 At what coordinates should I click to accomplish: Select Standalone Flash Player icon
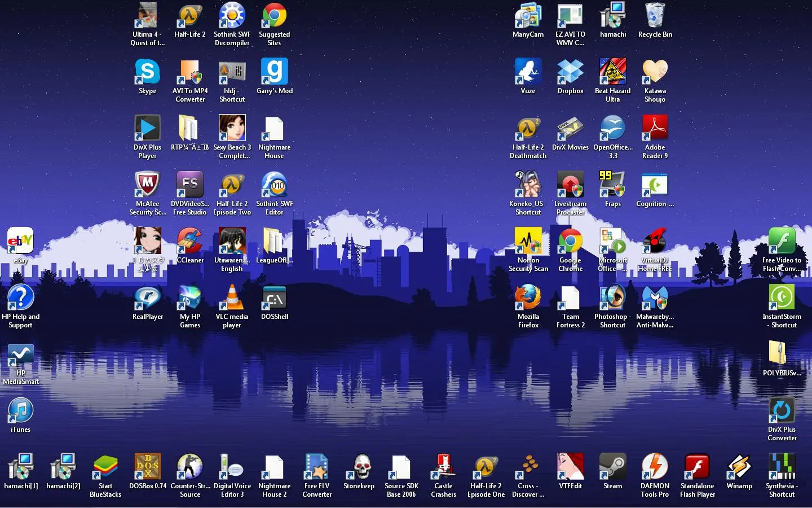[698, 467]
